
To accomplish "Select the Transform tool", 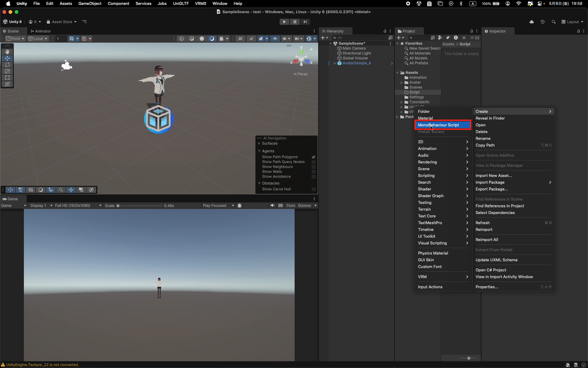I will 7,84.
